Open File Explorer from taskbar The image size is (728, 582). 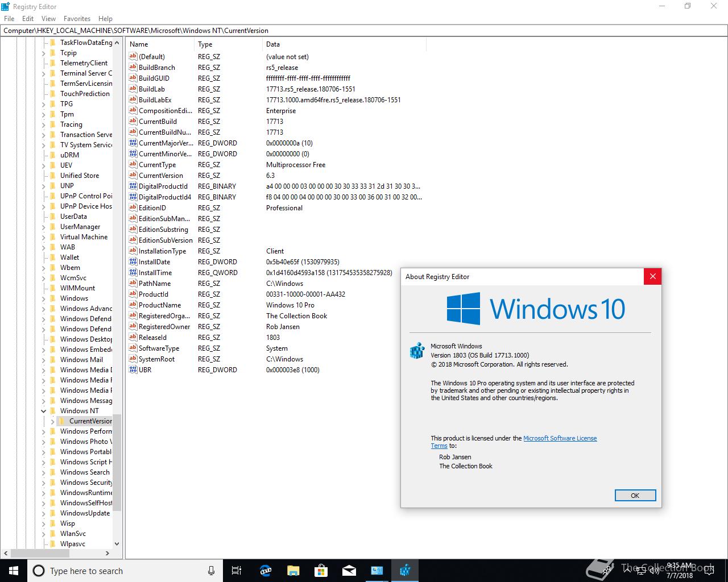point(293,571)
